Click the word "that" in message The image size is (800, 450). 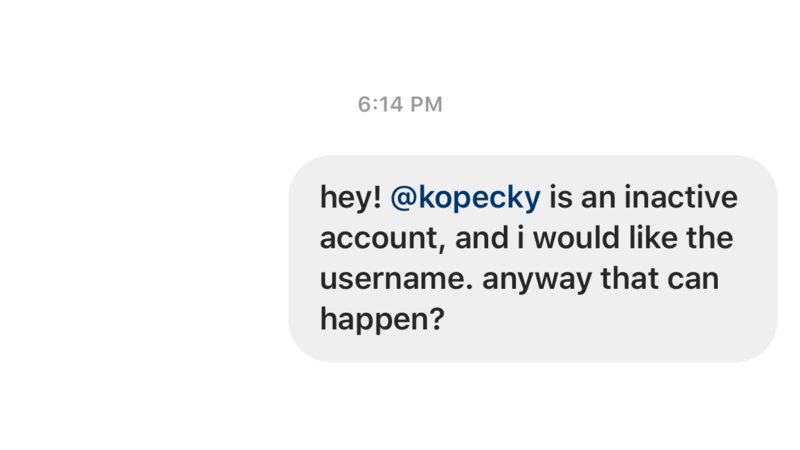[x=627, y=279]
